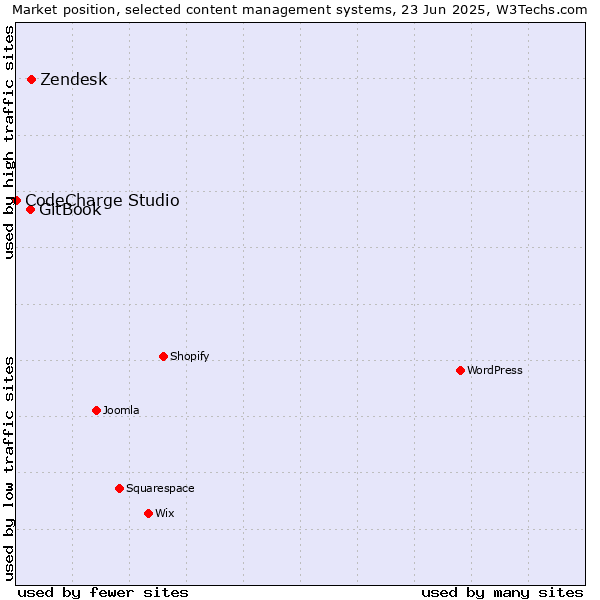This screenshot has width=600, height=600.
Task: Select the Joomla label text
Action: 121,410
